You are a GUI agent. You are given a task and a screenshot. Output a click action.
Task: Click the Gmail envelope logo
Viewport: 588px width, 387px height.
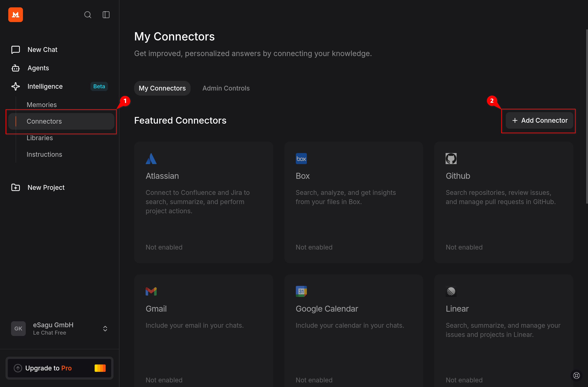(x=151, y=291)
